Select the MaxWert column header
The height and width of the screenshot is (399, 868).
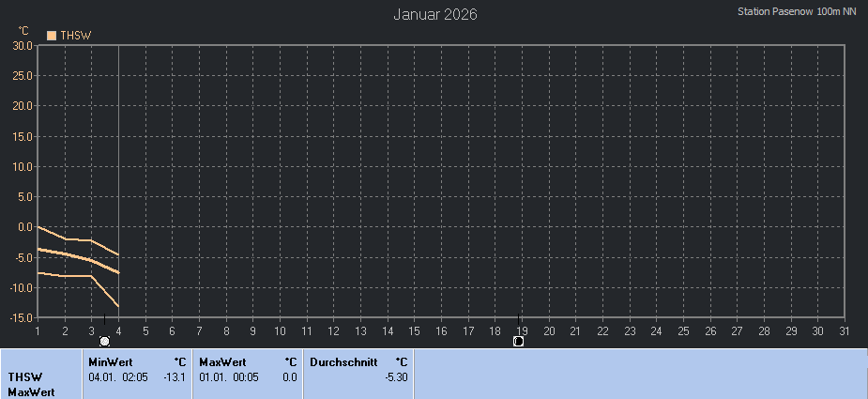pos(222,361)
